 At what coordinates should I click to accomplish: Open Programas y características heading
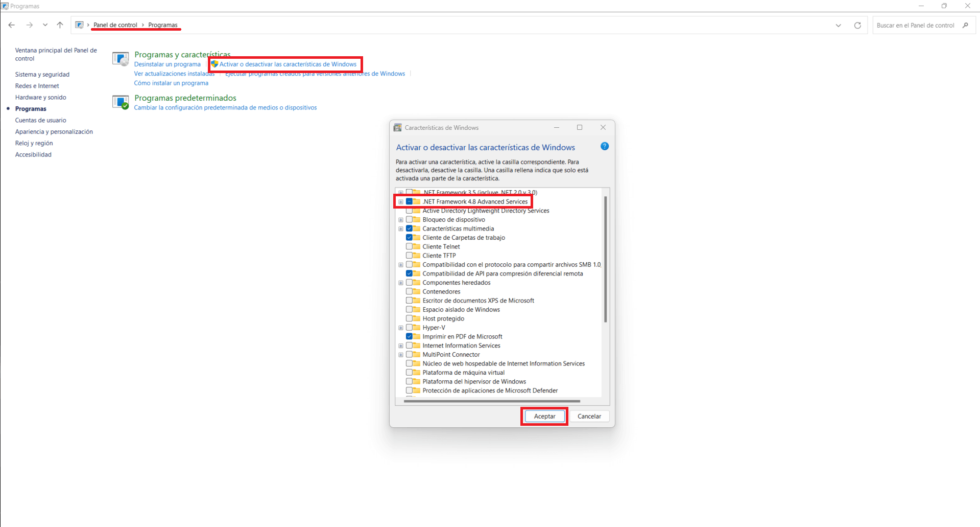coord(182,55)
